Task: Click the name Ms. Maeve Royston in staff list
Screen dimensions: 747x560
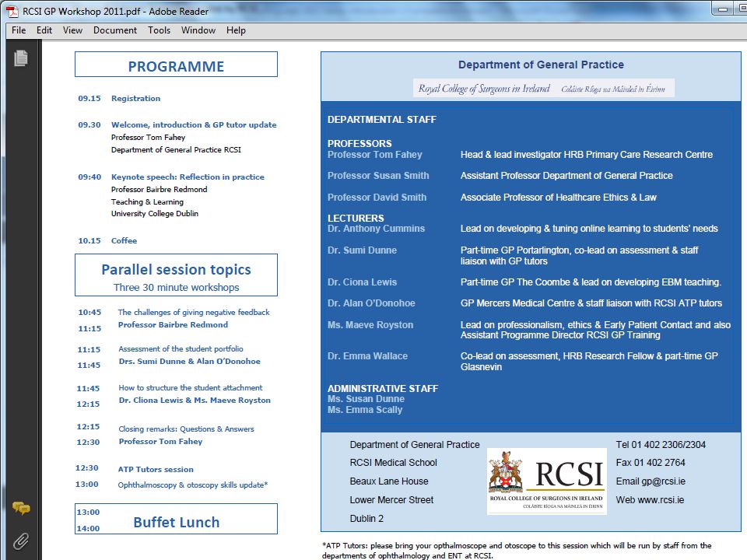Action: (x=370, y=325)
